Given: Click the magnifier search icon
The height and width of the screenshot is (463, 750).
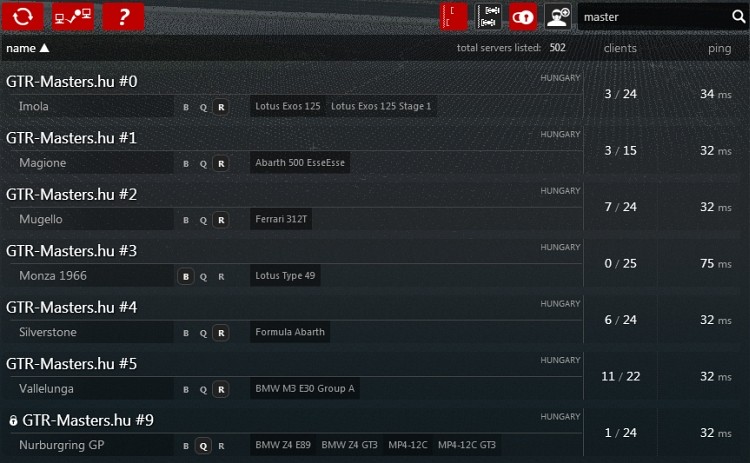Looking at the screenshot, I should pos(738,17).
